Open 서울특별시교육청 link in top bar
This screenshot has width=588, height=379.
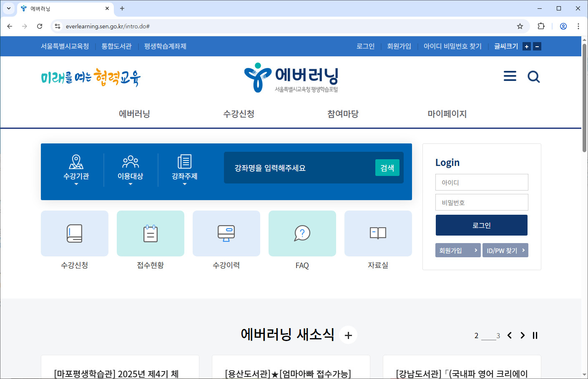click(x=65, y=46)
